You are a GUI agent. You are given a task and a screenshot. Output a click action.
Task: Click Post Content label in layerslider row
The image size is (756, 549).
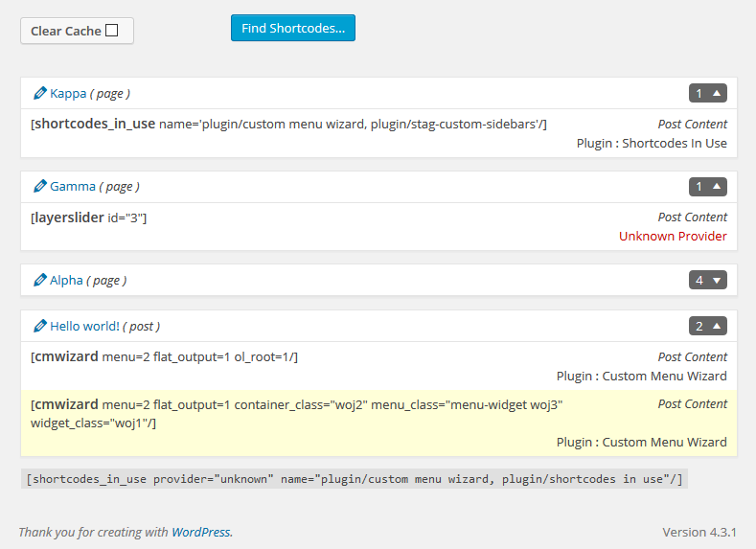[x=693, y=217]
